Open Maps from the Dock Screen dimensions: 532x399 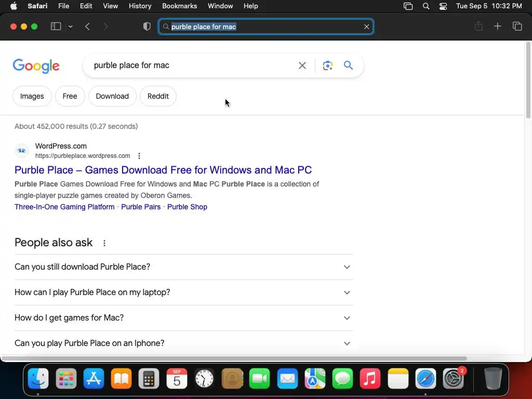pyautogui.click(x=315, y=378)
